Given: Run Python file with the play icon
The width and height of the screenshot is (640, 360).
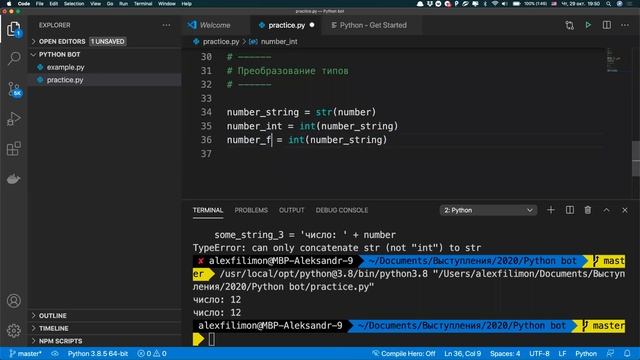Looking at the screenshot, I should point(588,25).
